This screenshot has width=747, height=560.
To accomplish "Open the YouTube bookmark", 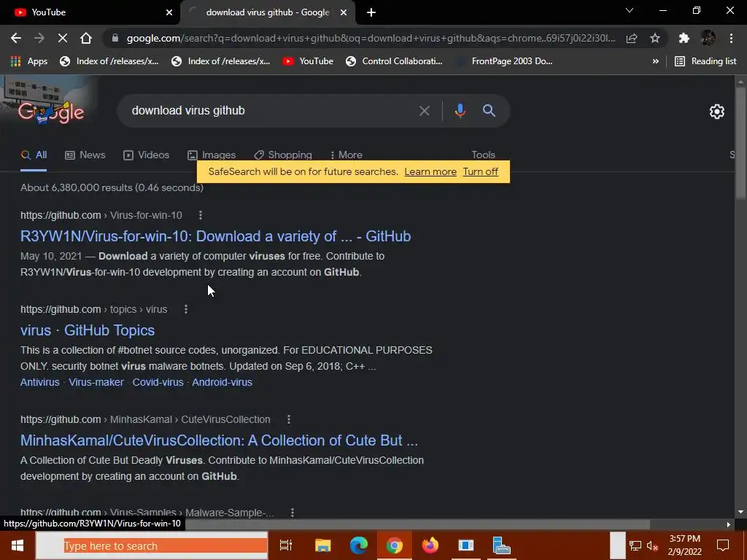I will click(x=308, y=61).
